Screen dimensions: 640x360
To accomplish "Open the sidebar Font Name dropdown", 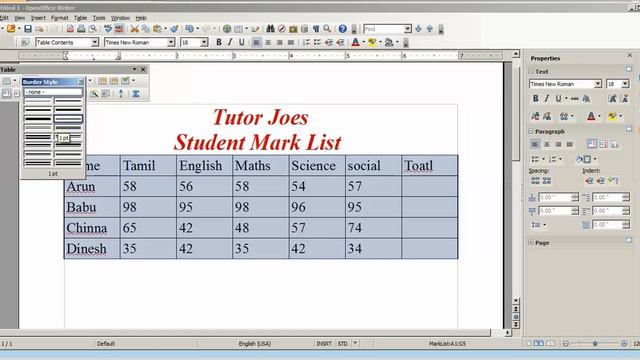I will click(598, 84).
